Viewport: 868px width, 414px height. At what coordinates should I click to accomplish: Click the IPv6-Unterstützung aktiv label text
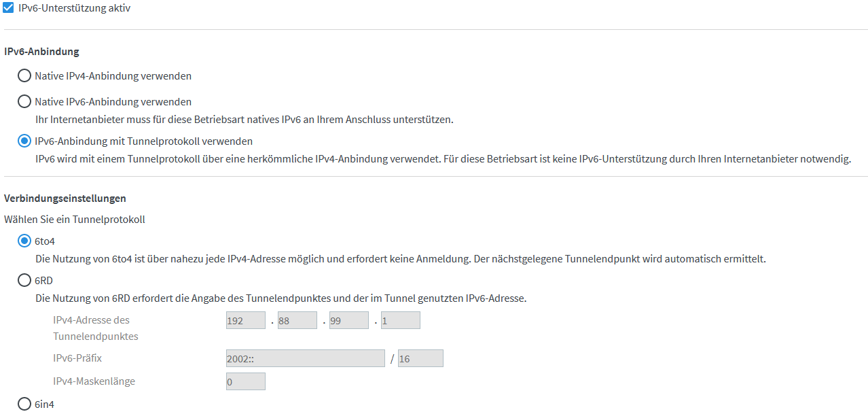75,8
